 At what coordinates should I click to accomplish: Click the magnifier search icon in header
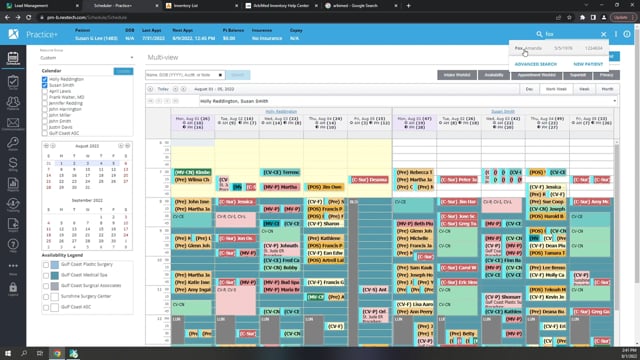tap(539, 34)
